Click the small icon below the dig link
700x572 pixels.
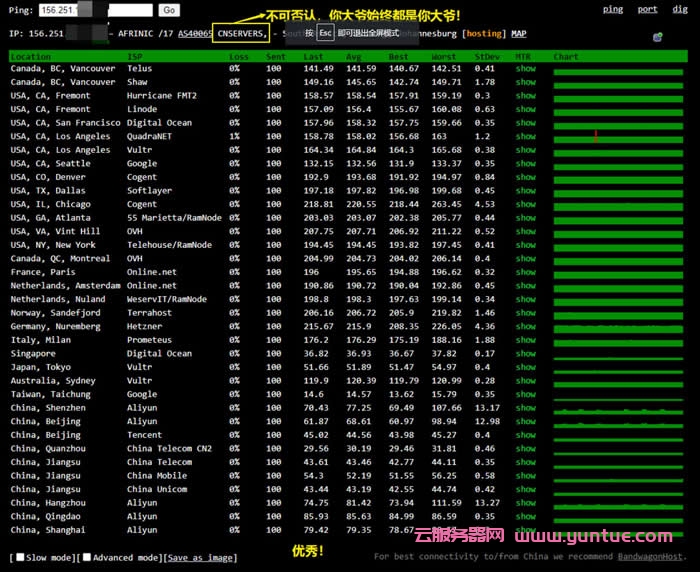point(657,36)
